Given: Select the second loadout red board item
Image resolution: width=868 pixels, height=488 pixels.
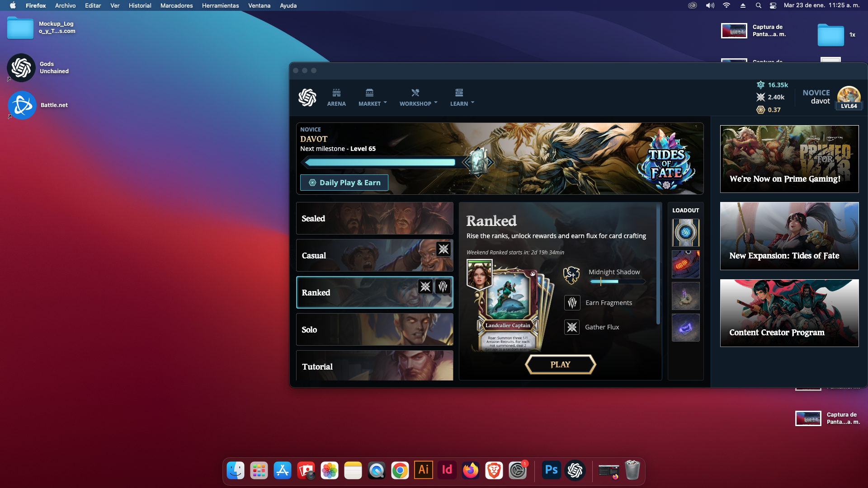Looking at the screenshot, I should 685,264.
